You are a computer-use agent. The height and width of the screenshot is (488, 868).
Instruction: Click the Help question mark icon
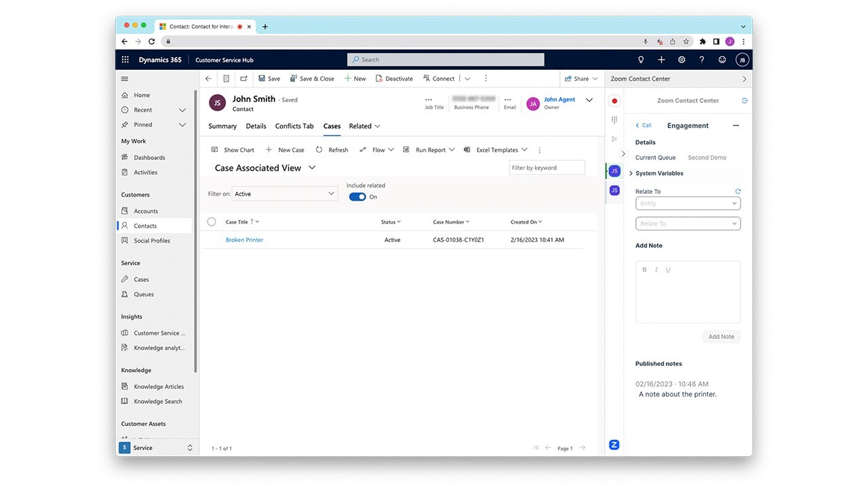702,60
